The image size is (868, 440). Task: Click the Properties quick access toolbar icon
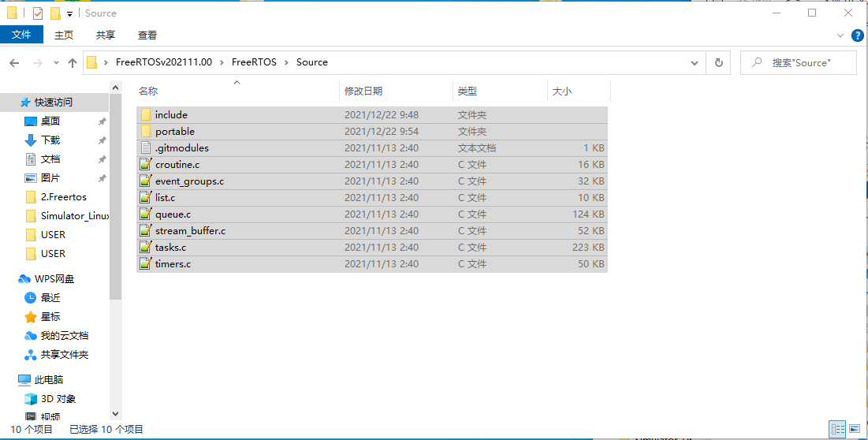[38, 13]
